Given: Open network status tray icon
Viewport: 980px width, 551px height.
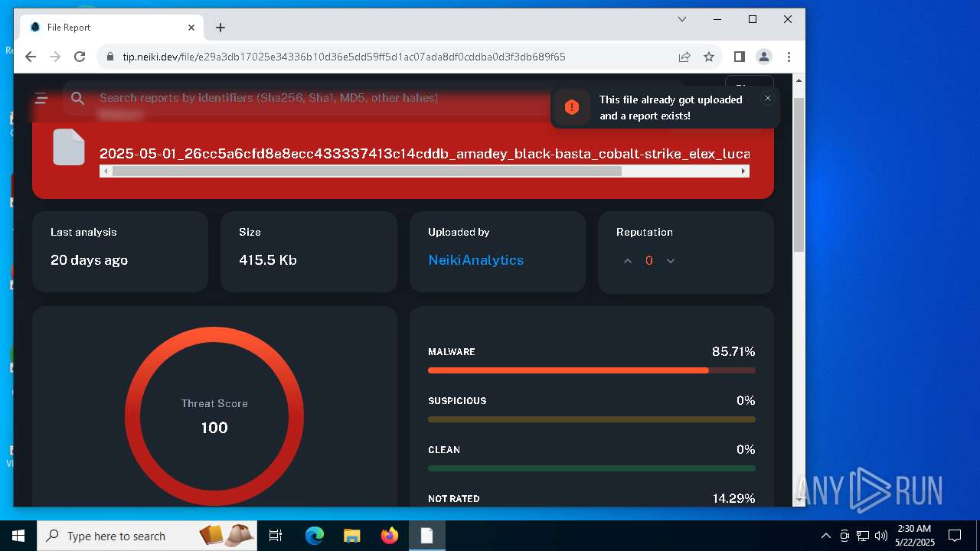Looking at the screenshot, I should 863,536.
